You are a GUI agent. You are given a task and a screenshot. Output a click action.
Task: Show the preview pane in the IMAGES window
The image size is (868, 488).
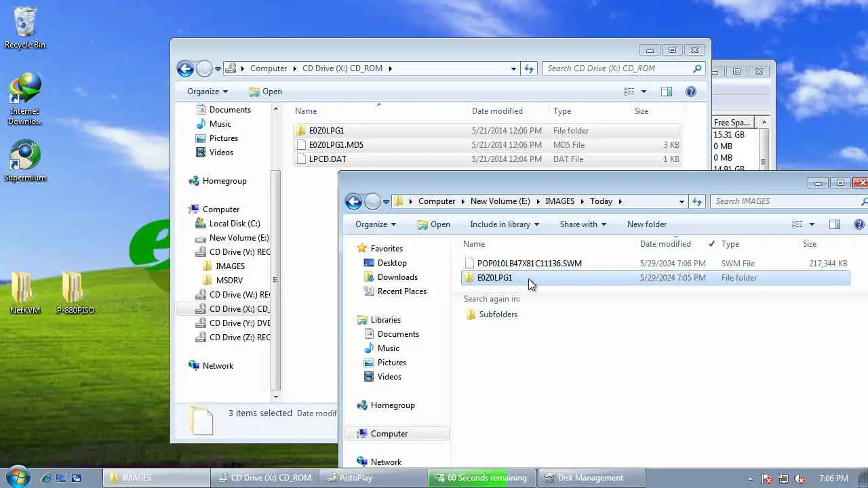(x=835, y=224)
